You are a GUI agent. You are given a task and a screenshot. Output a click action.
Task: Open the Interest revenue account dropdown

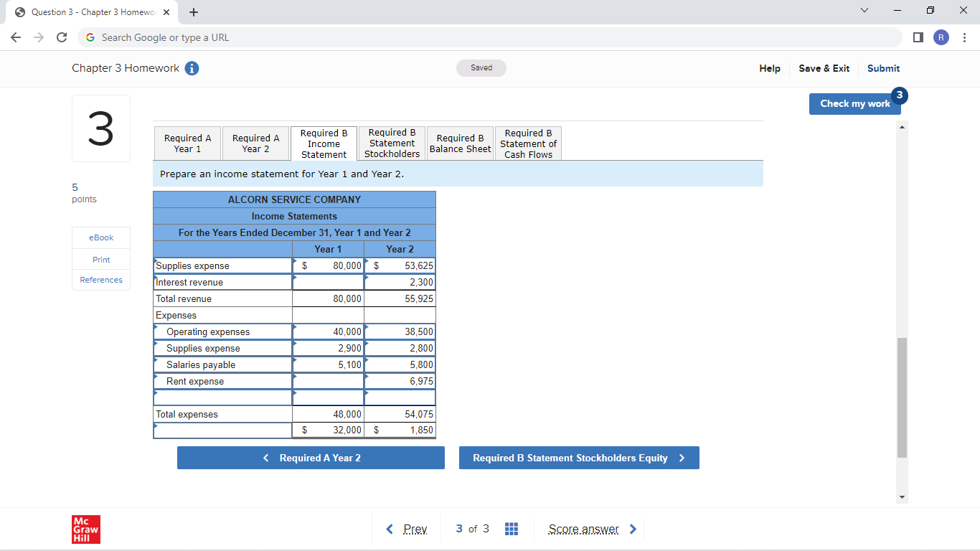coord(222,283)
